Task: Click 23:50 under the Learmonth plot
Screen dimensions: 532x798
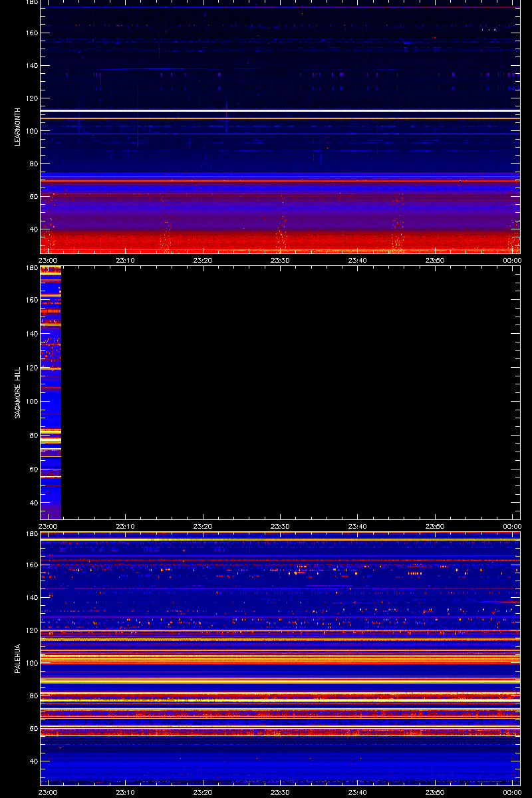Action: [435, 260]
